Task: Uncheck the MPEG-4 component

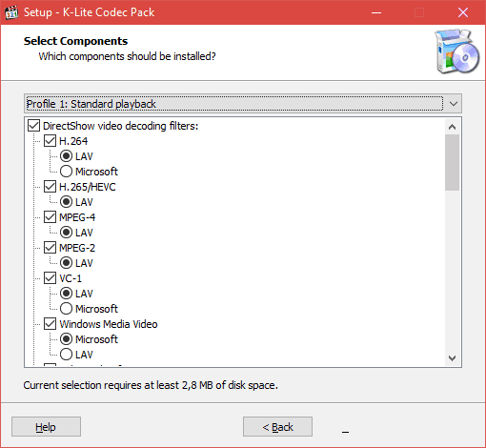Action: click(50, 217)
